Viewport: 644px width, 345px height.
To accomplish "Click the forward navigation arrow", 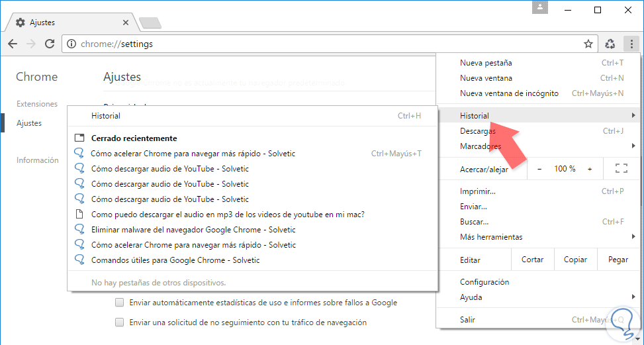I will coord(31,44).
